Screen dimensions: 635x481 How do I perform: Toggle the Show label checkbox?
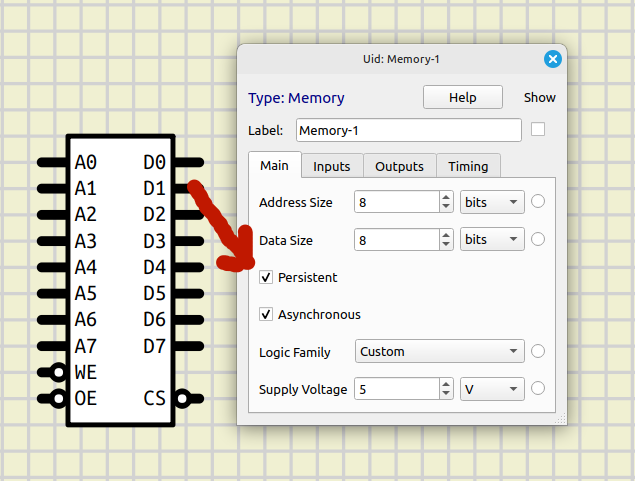tap(538, 130)
